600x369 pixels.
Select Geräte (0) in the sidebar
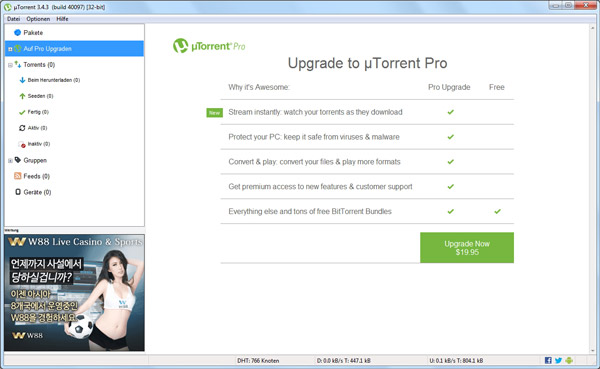click(x=37, y=192)
